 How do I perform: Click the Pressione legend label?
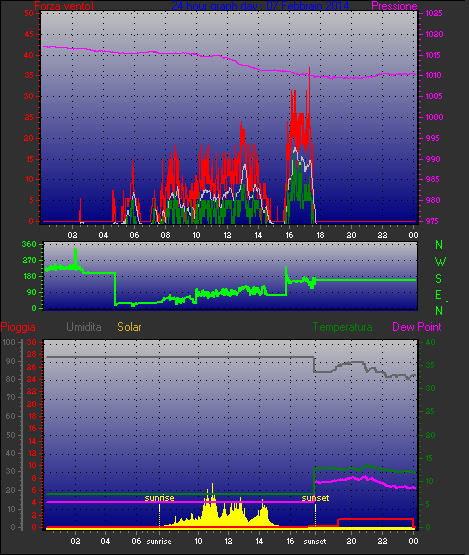[394, 6]
